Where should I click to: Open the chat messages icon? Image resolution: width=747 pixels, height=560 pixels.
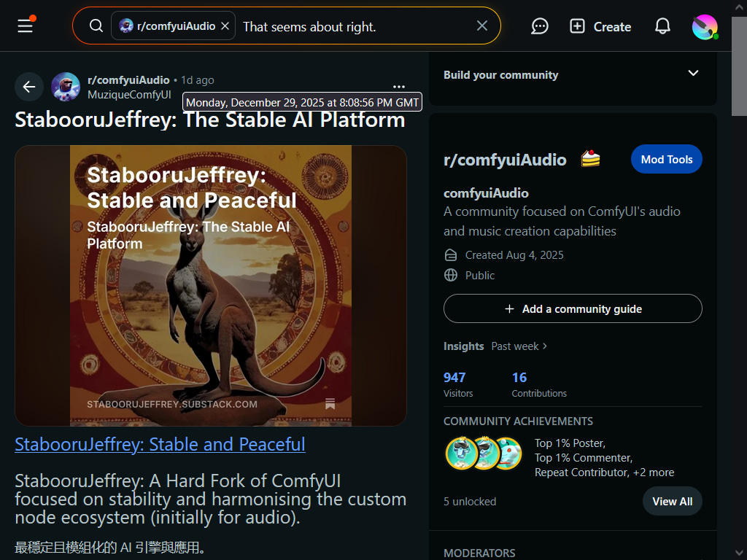540,26
